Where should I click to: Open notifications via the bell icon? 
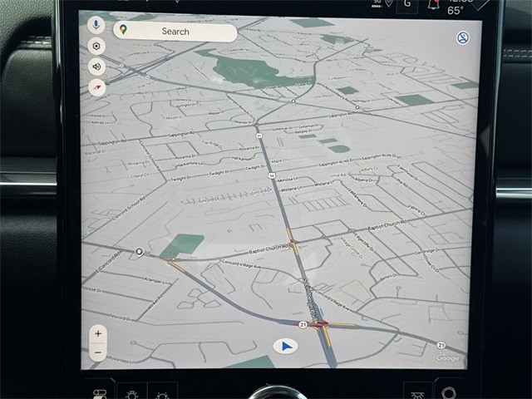pyautogui.click(x=433, y=4)
